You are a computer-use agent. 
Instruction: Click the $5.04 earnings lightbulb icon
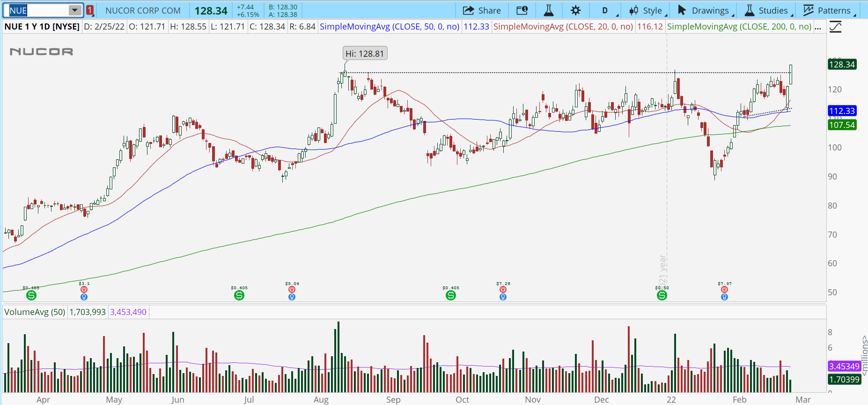point(292,297)
